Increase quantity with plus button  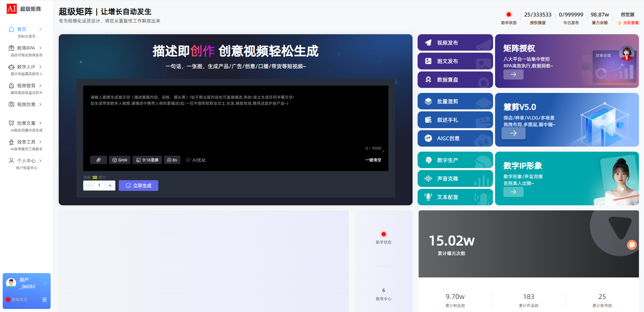[x=110, y=186]
